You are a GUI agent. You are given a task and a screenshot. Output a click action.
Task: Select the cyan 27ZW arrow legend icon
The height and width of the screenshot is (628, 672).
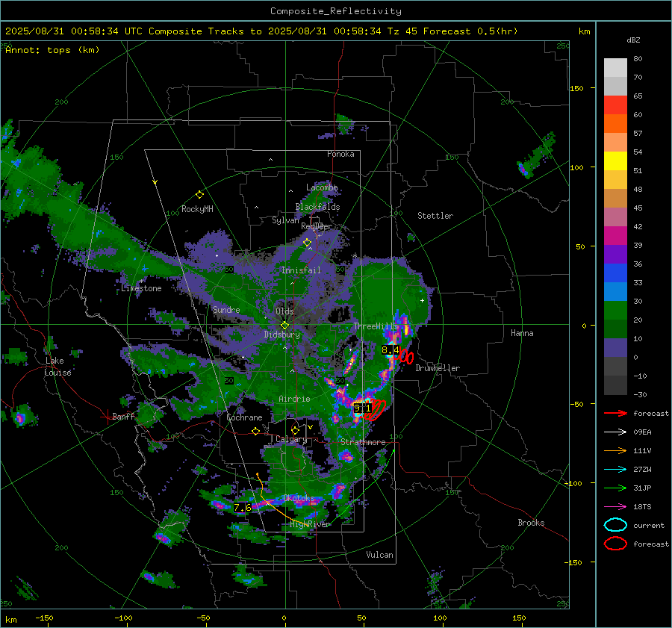615,470
